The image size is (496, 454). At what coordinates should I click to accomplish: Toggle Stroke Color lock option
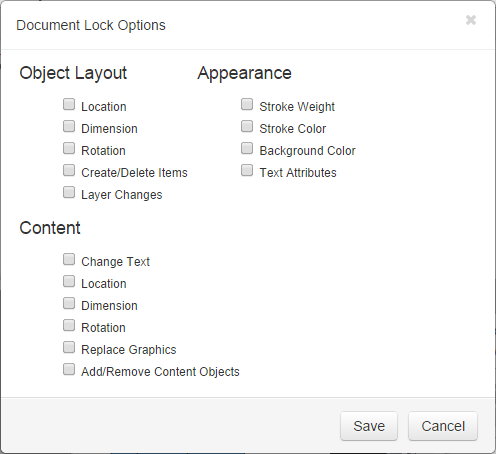click(x=247, y=126)
